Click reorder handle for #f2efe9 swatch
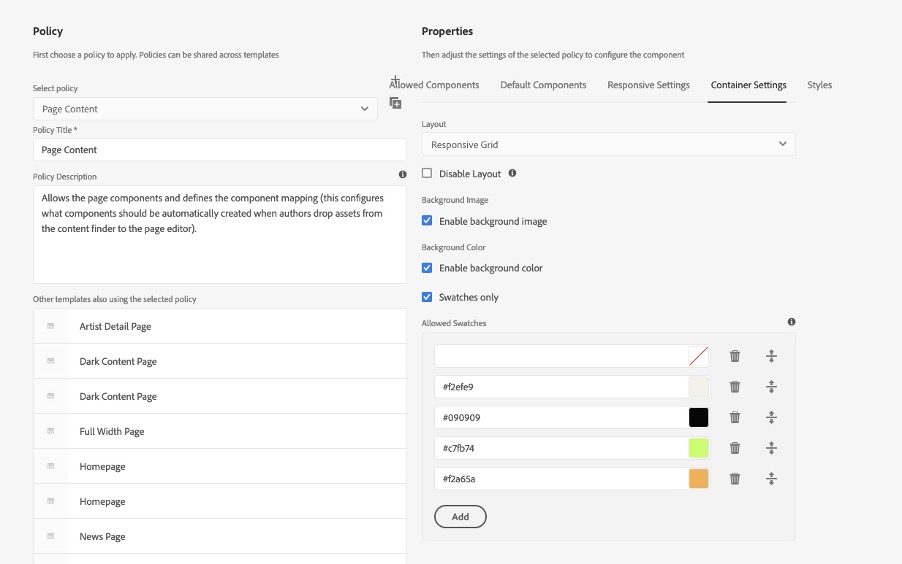This screenshot has height=564, width=902. point(771,387)
